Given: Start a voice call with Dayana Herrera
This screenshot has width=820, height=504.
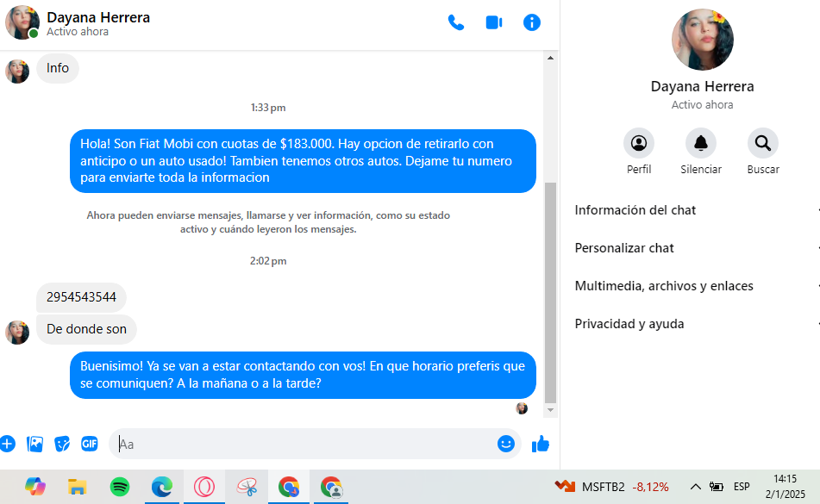Looking at the screenshot, I should coord(456,22).
